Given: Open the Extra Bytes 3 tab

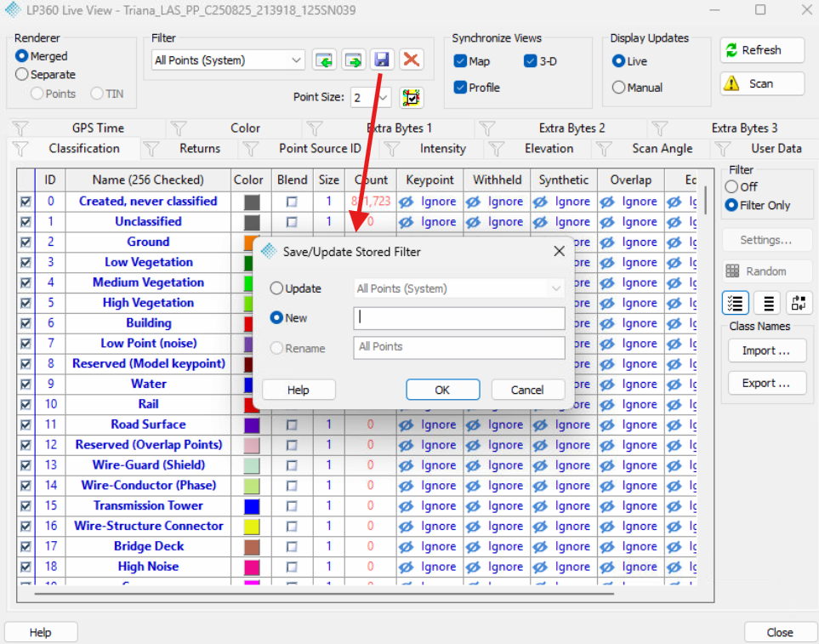Looking at the screenshot, I should 744,128.
